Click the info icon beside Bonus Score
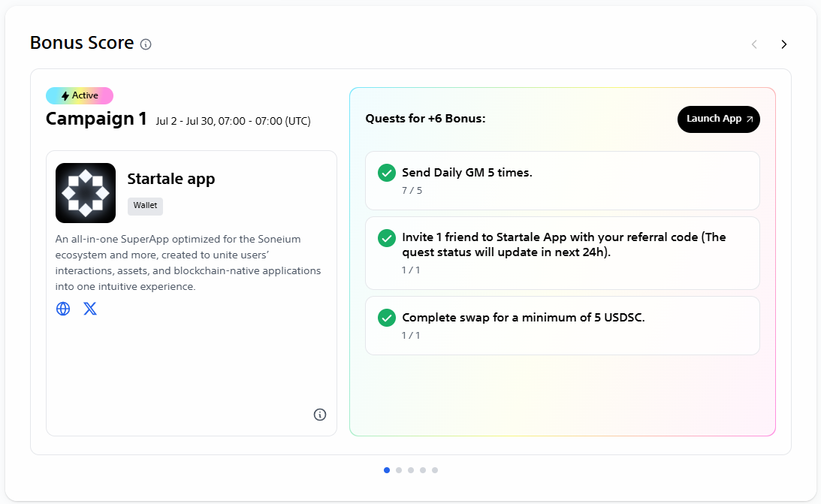 (x=146, y=44)
